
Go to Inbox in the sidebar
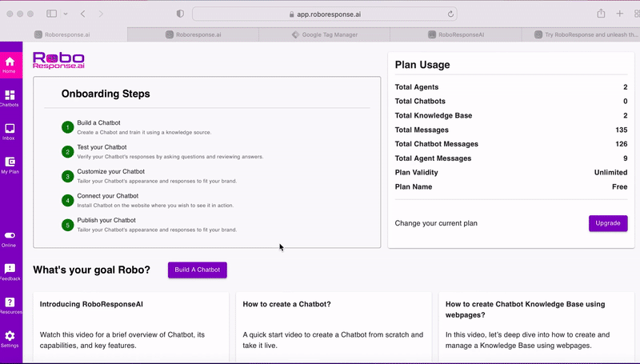(10, 130)
